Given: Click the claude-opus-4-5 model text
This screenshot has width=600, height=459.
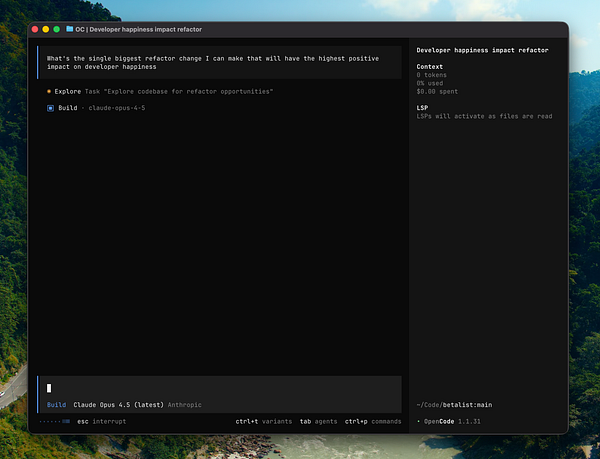Looking at the screenshot, I should [117, 108].
